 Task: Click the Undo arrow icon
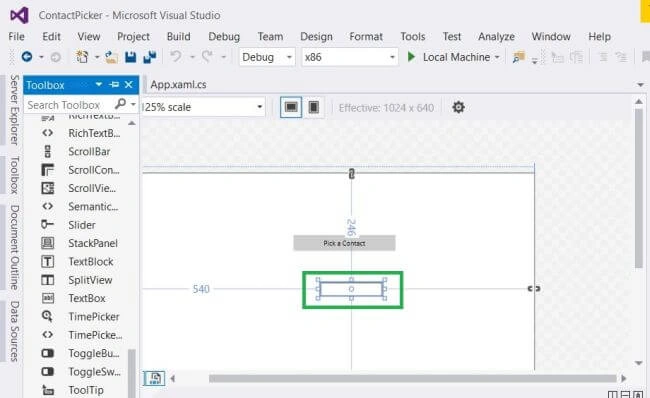(176, 56)
